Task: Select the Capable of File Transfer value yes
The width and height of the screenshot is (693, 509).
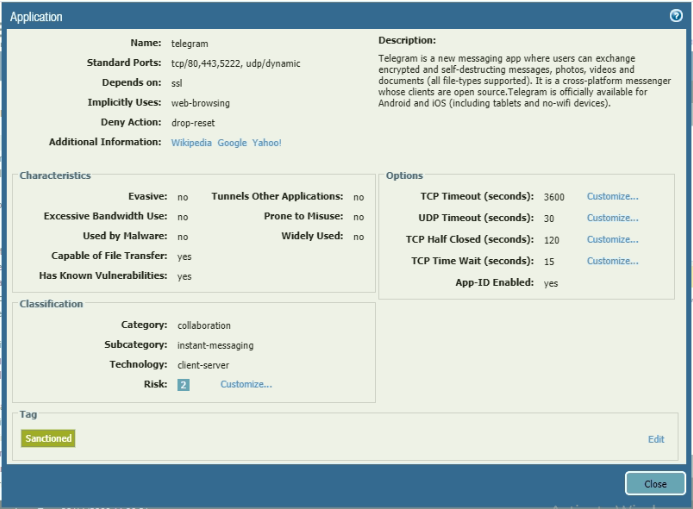Action: click(x=184, y=257)
